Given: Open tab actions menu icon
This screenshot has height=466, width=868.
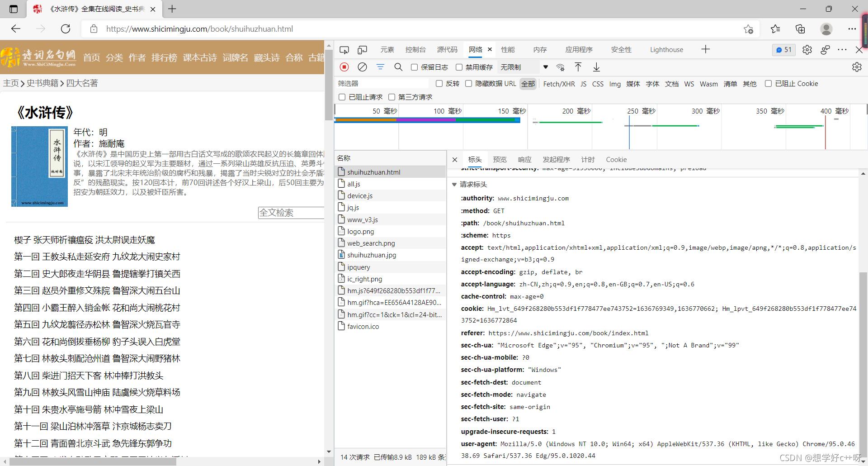Looking at the screenshot, I should click(14, 9).
